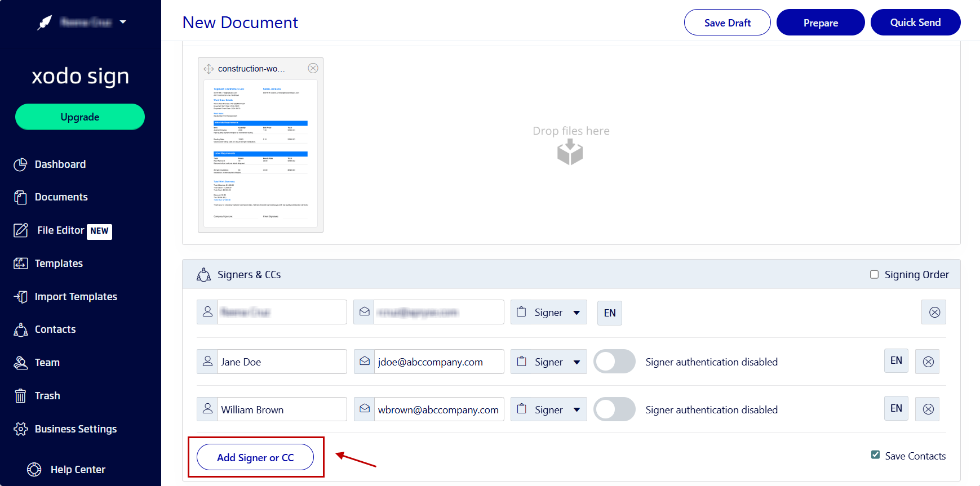
Task: Open the construction work order thumbnail preview
Action: 260,153
